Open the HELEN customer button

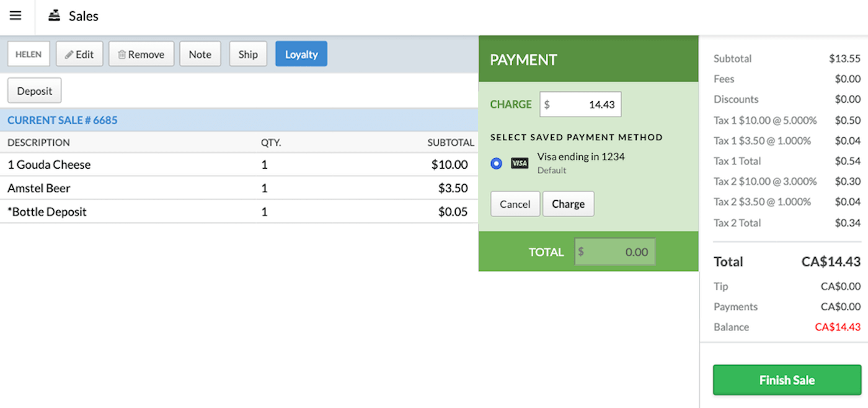point(29,54)
